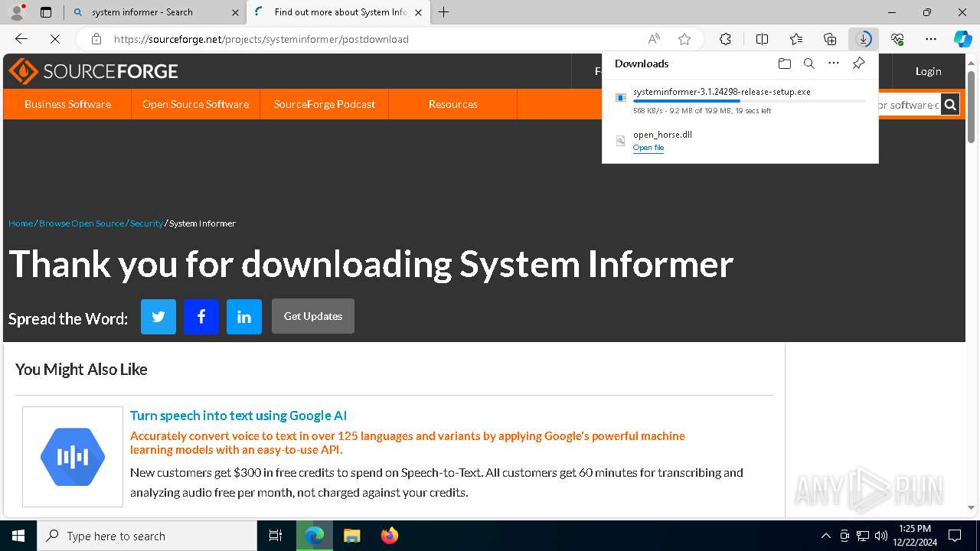The image size is (980, 551).
Task: Open File Explorer from the taskbar
Action: click(351, 536)
